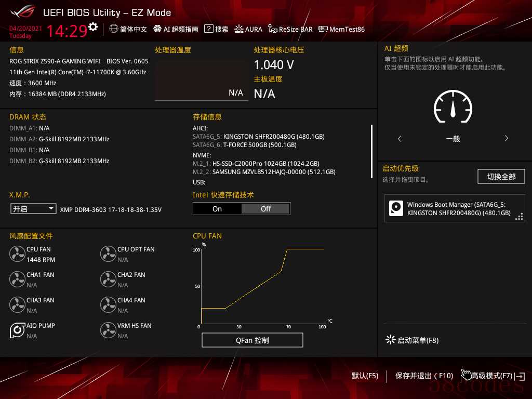The height and width of the screenshot is (399, 532).
Task: Click the CHA2 FAN icon
Action: tap(108, 279)
